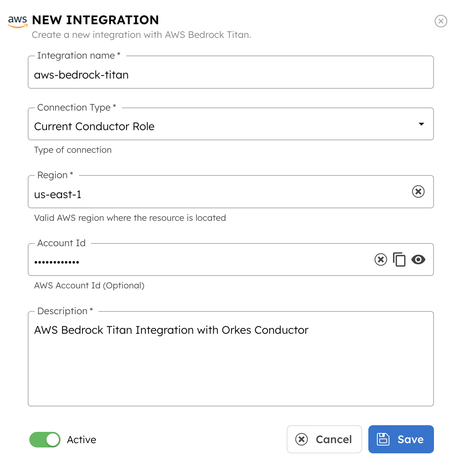
Task: Clear the Region field
Action: (418, 191)
